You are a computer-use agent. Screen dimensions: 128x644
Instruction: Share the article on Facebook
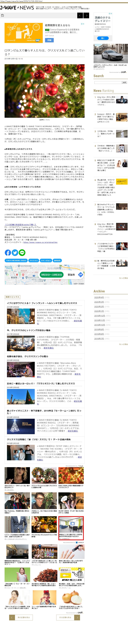8,253
